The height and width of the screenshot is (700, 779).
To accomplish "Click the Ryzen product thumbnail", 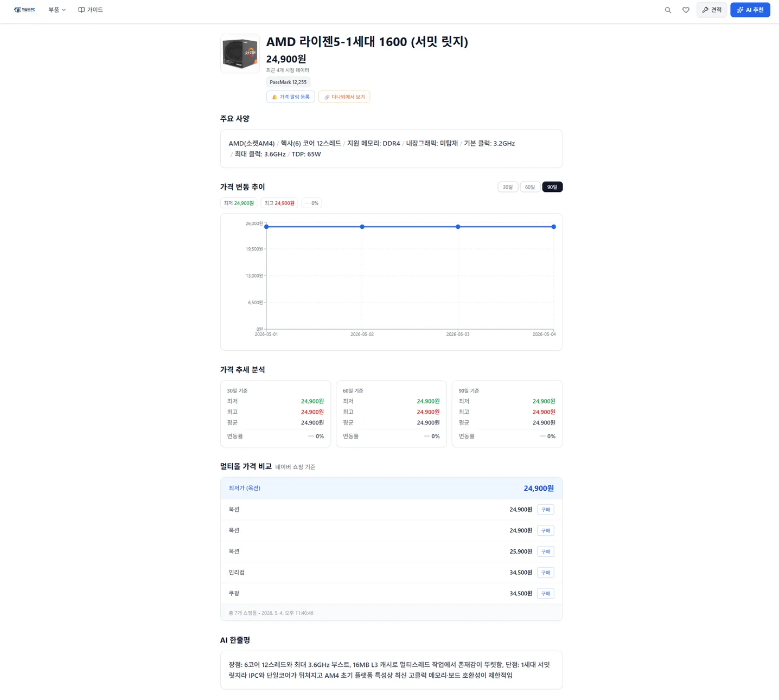I will [240, 53].
